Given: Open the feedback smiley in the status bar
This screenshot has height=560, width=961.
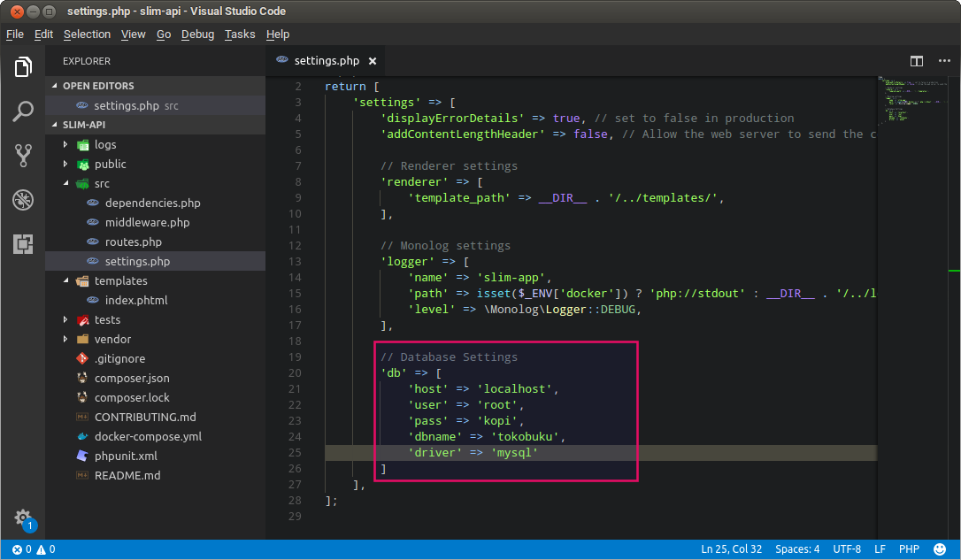Looking at the screenshot, I should [940, 548].
